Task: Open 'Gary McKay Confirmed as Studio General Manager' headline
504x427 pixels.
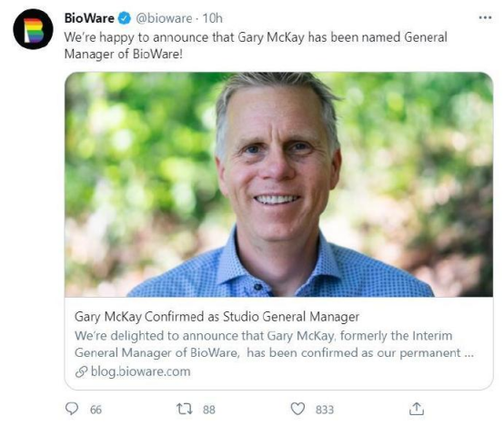Action: [217, 317]
